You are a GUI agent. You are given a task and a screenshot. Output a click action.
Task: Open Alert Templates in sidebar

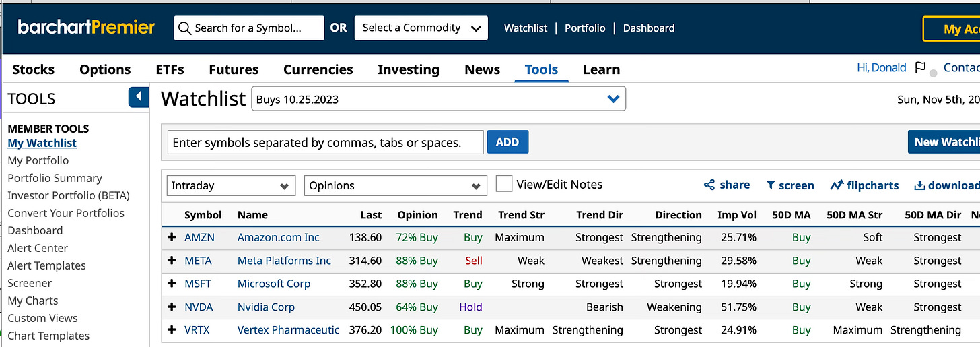pyautogui.click(x=46, y=265)
